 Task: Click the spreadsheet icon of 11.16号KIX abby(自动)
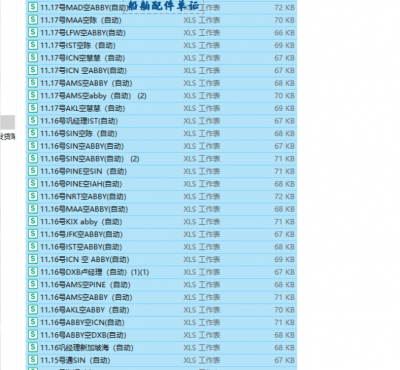coord(33,221)
